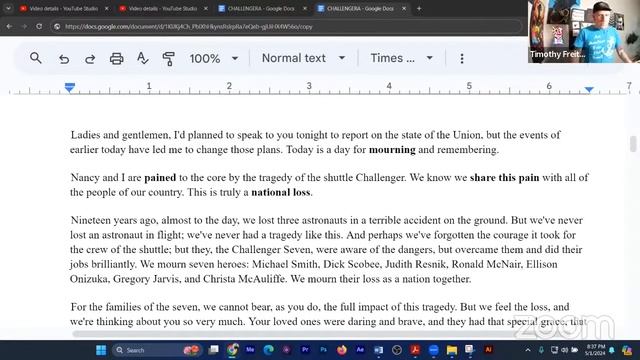Switch to the active CHALLENGERA Google Docs tab
640x360 pixels.
click(x=361, y=8)
